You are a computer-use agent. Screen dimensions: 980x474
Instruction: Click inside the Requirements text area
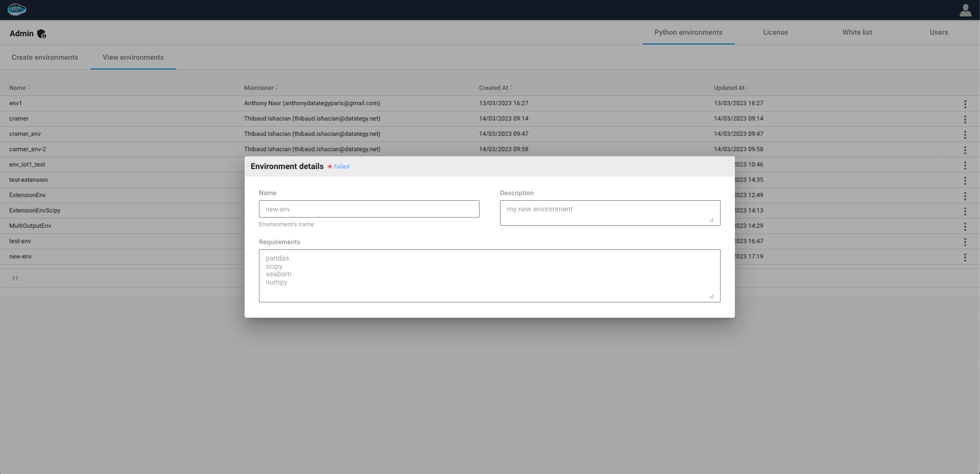coord(489,275)
